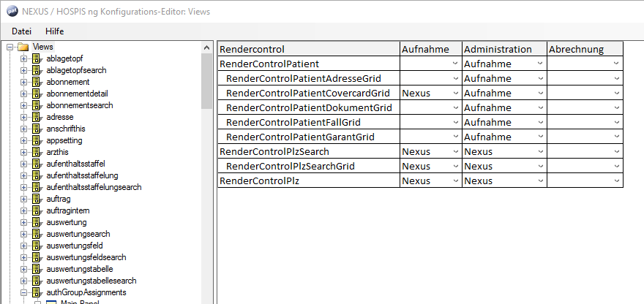Collapse the authGroupAssignments tree node

coord(23,292)
